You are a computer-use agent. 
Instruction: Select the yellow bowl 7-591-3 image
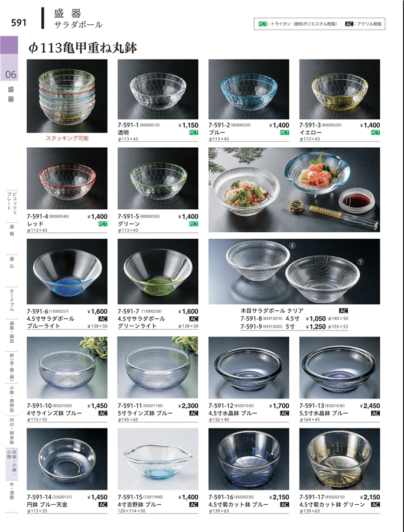340,89
